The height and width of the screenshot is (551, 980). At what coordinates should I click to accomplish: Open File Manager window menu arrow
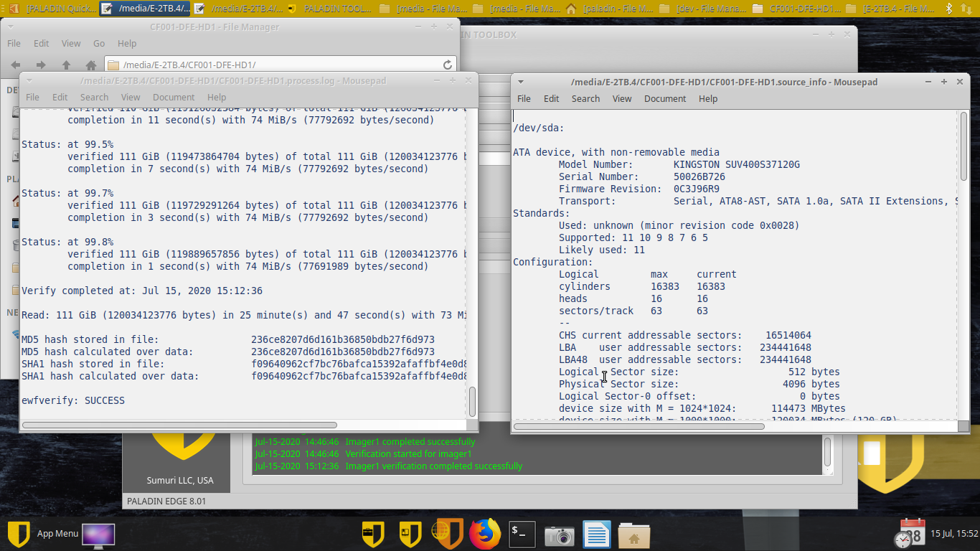click(11, 26)
